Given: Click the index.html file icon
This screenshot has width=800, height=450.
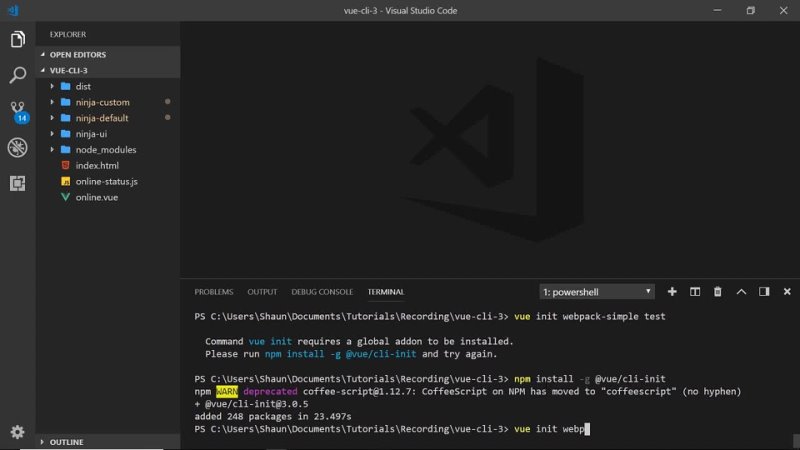Looking at the screenshot, I should (65, 165).
